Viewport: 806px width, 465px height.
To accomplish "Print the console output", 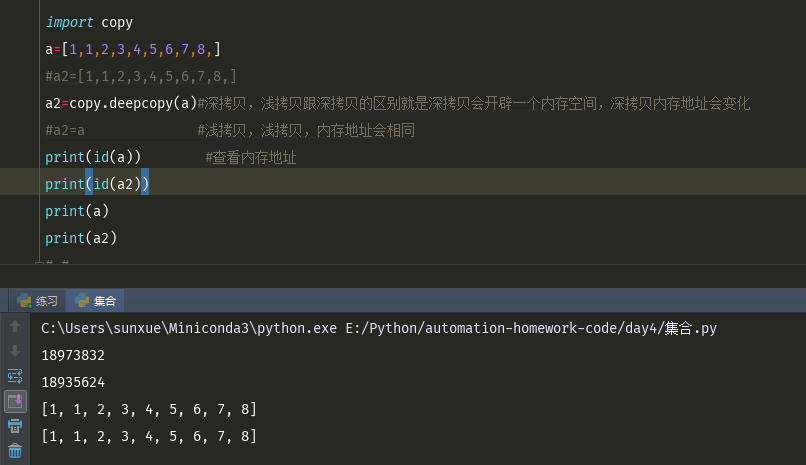I will (15, 426).
